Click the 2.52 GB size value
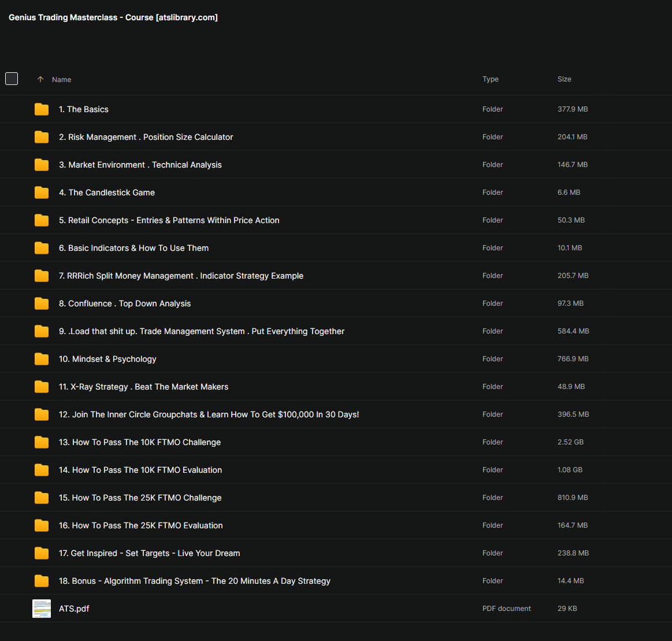 (570, 442)
